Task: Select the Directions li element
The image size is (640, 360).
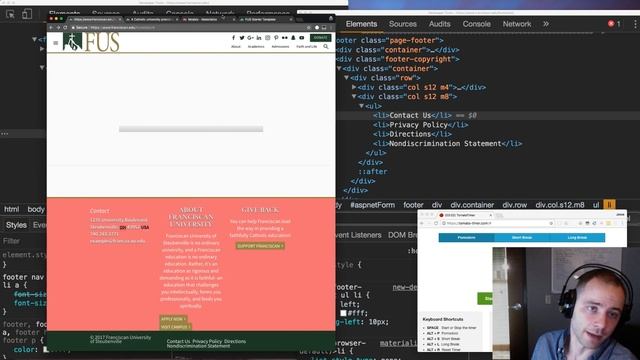Action: click(x=412, y=134)
